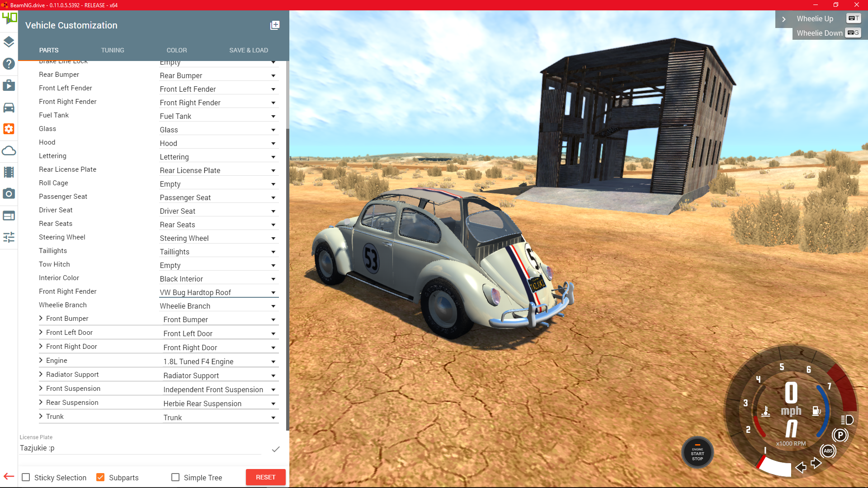Viewport: 868px width, 488px height.
Task: Open the vehicle selector car icon
Action: pyautogui.click(x=9, y=108)
